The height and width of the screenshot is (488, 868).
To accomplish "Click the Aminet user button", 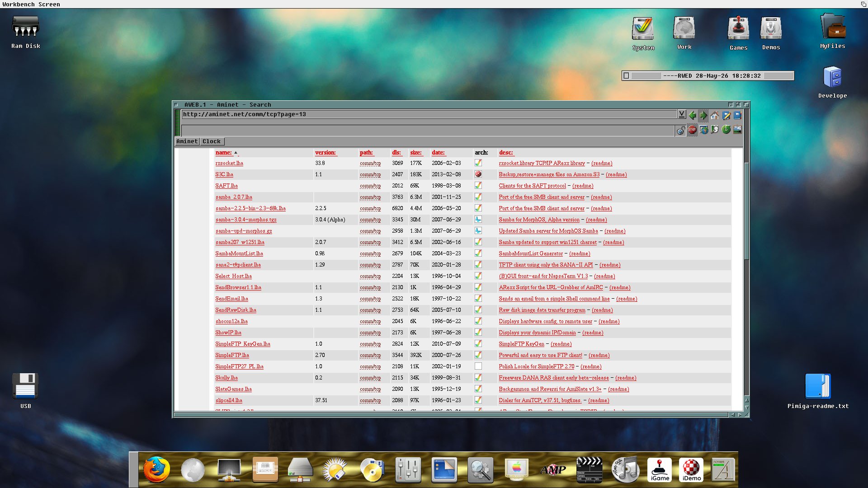I will pyautogui.click(x=187, y=141).
